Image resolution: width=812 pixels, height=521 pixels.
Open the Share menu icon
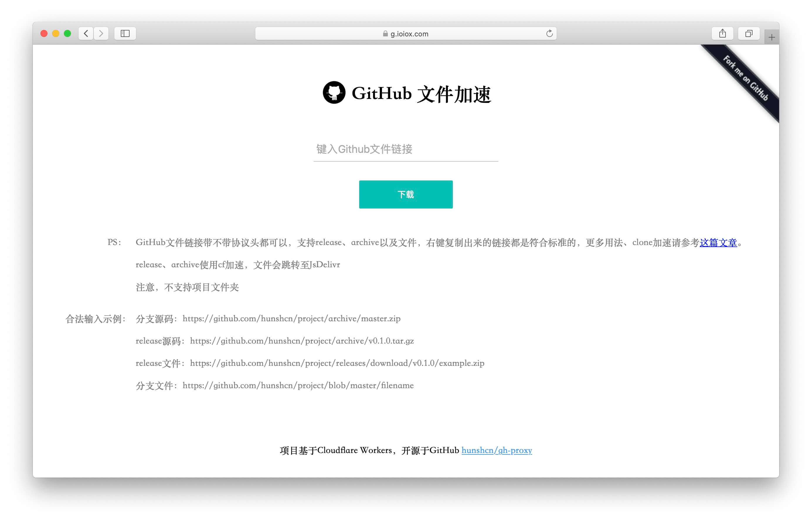pyautogui.click(x=722, y=33)
